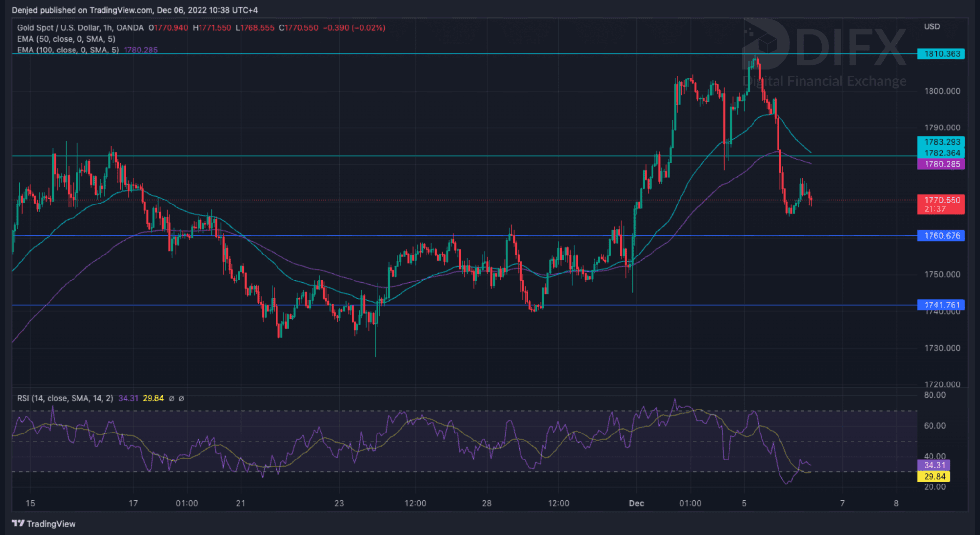Select the EMA 50 indicator legend
Viewport: 980px width, 535px height.
click(66, 39)
